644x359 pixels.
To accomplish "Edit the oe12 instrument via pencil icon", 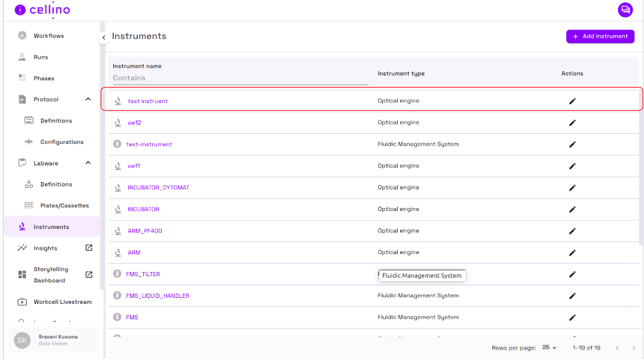I will pos(572,123).
